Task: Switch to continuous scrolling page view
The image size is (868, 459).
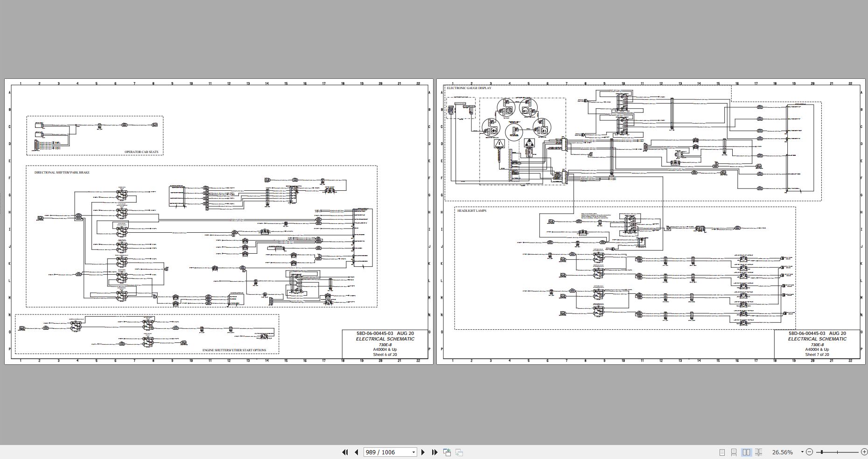Action: (x=734, y=452)
